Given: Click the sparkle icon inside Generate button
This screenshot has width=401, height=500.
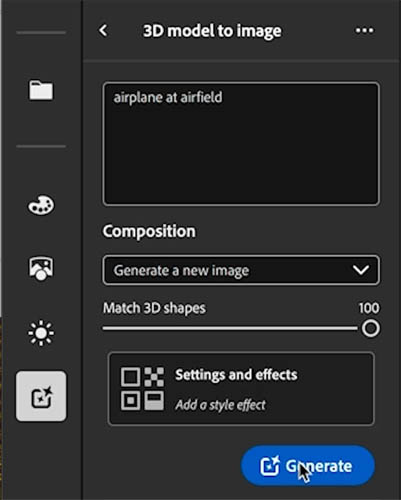Looking at the screenshot, I should click(269, 465).
